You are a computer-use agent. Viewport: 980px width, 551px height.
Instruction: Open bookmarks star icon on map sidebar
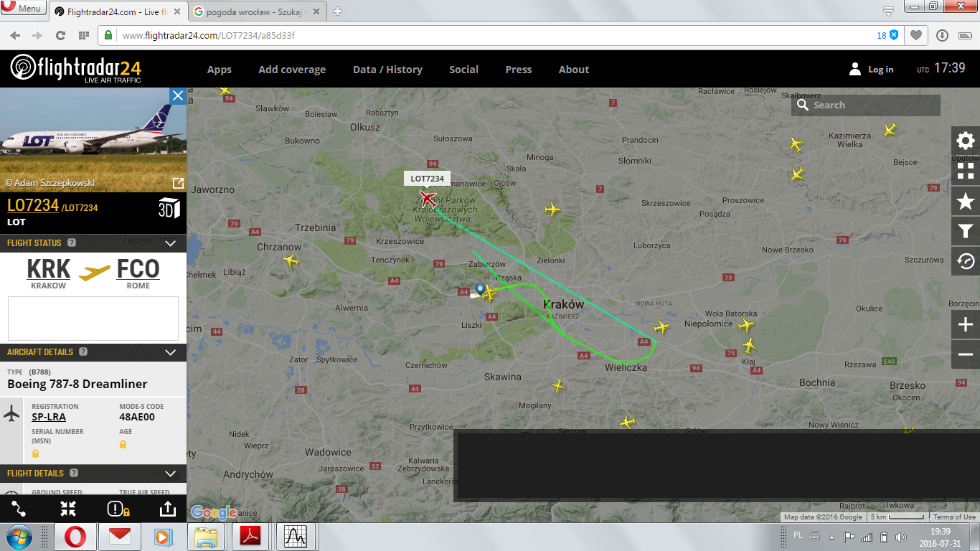pos(966,201)
